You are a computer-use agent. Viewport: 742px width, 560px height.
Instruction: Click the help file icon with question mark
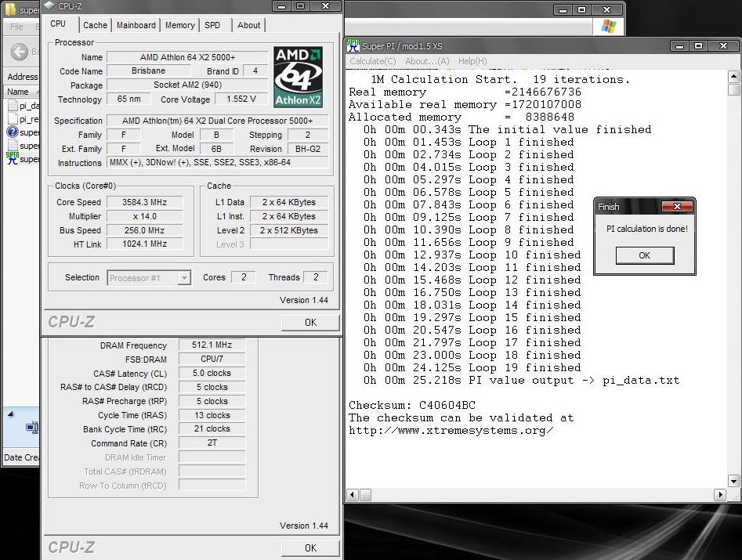click(x=13, y=132)
